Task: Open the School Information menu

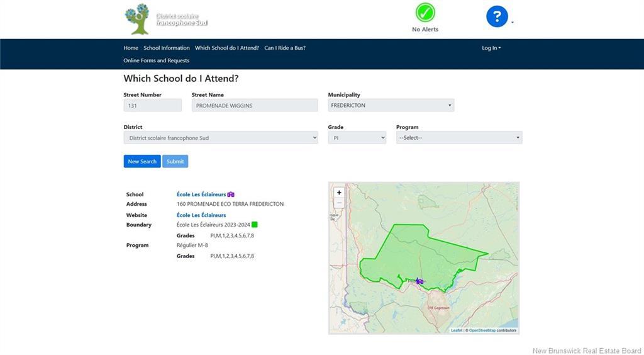Action: coord(166,48)
